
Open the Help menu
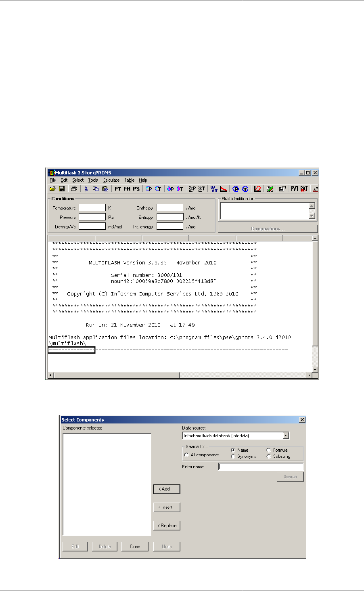(143, 180)
